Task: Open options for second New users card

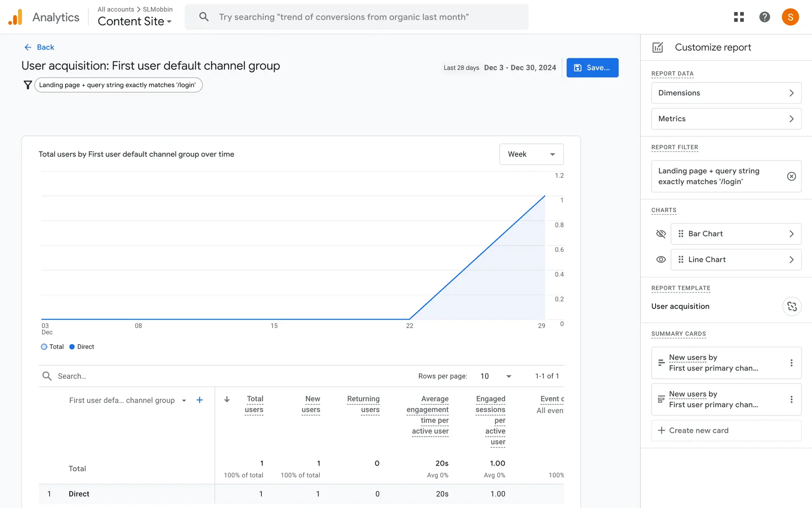Action: tap(791, 399)
